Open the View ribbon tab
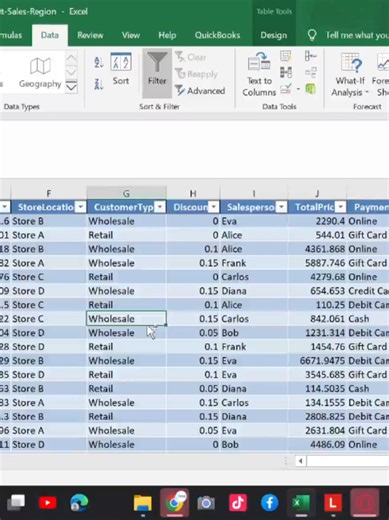 tap(131, 35)
